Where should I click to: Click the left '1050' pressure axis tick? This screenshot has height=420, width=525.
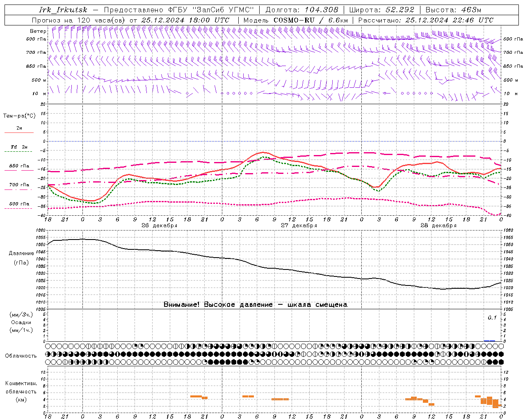(41, 245)
